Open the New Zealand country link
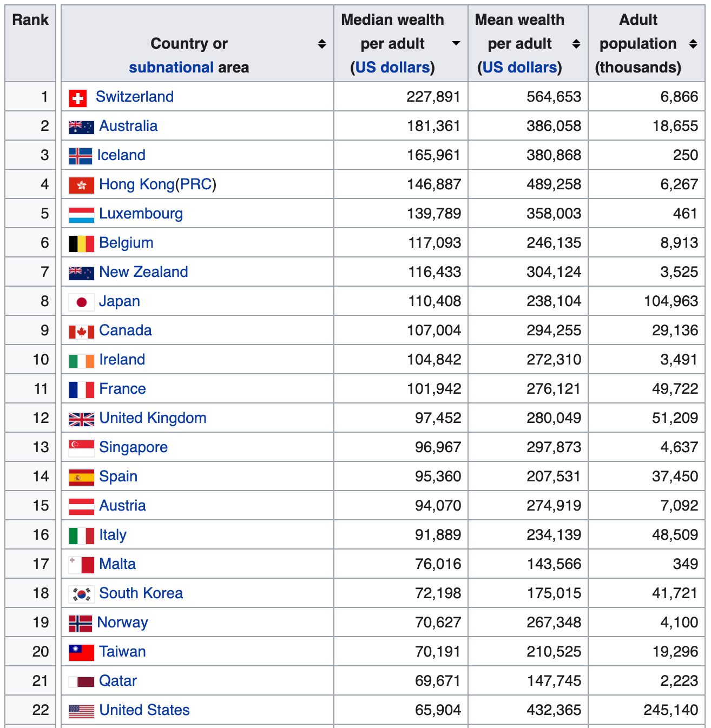Screen dimensions: 711x728 [143, 272]
